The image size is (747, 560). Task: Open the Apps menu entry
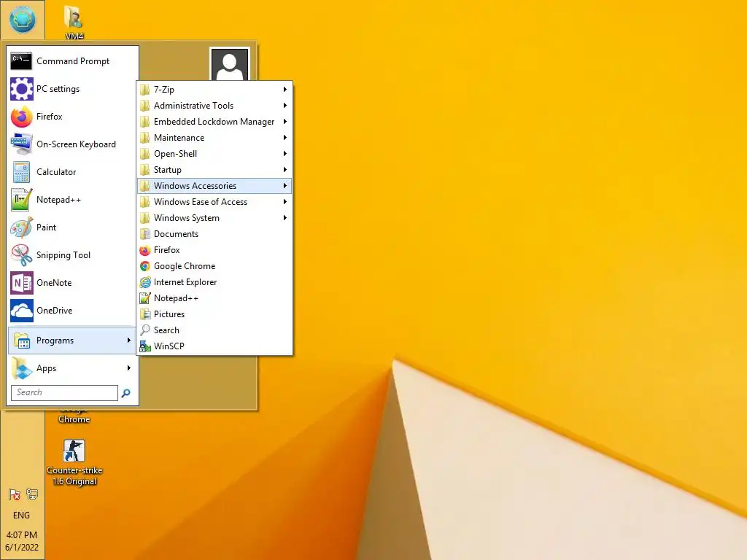tap(71, 368)
